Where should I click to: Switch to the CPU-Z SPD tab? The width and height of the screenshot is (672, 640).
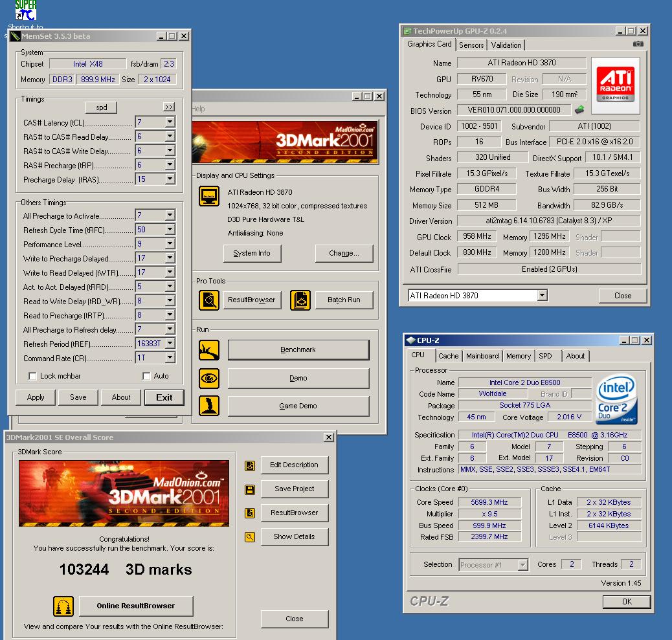[545, 356]
